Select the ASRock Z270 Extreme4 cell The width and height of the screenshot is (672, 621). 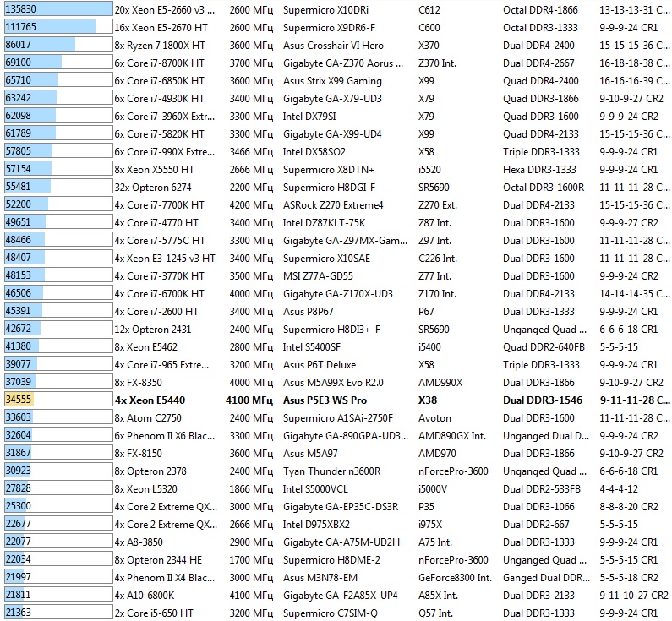(333, 204)
